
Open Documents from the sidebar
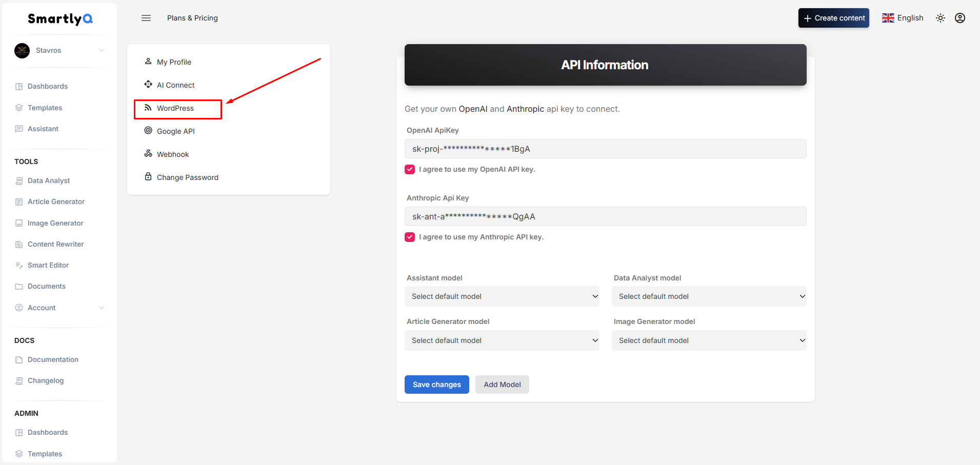tap(47, 287)
